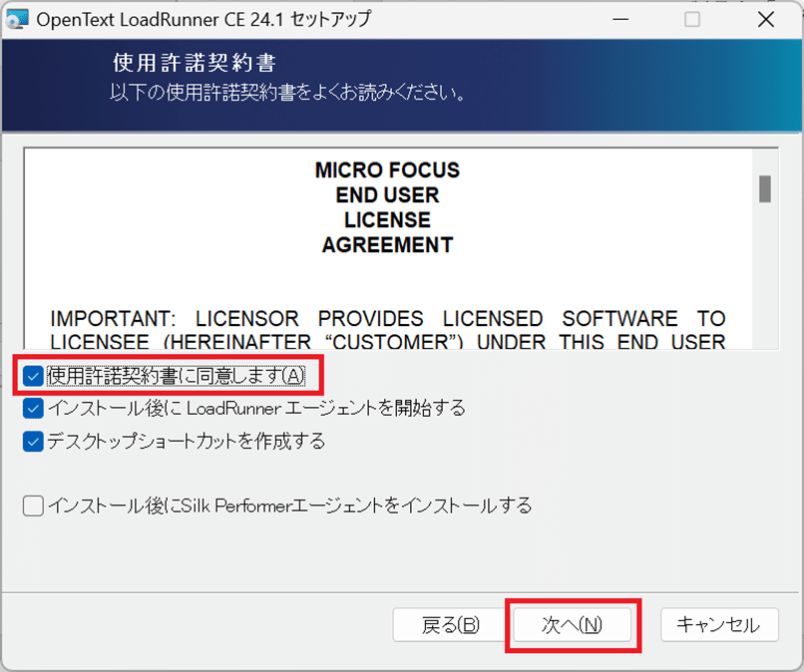Enable Silk Performer エージェント install checkbox
This screenshot has height=672, width=804.
point(33,505)
